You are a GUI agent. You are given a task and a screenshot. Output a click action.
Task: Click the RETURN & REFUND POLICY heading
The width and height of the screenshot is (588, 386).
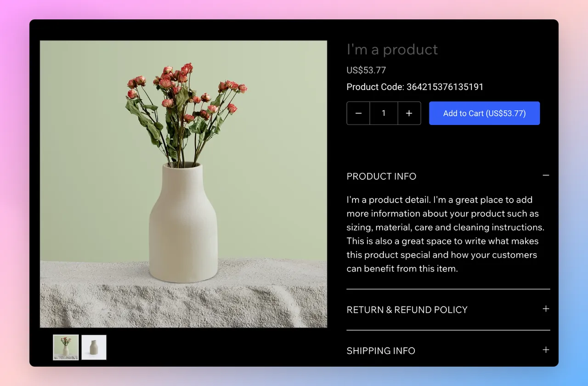407,310
